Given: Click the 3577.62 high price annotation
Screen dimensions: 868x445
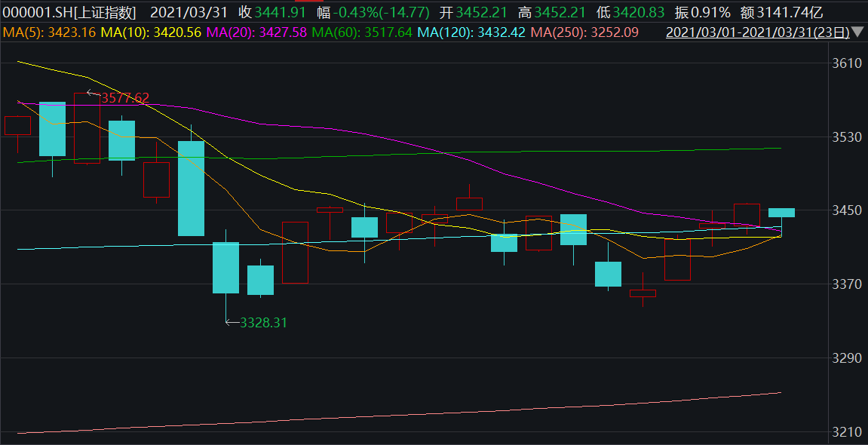Looking at the screenshot, I should point(125,98).
